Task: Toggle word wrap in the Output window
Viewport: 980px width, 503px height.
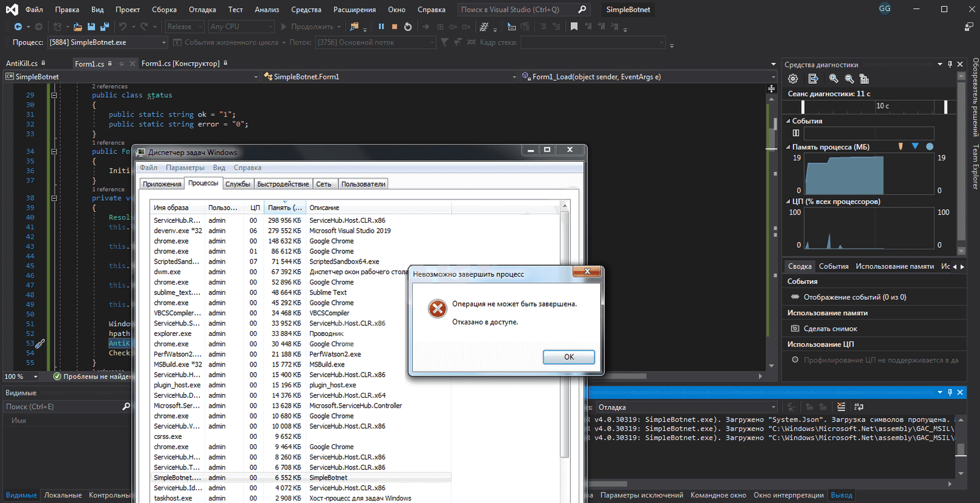Action: (859, 407)
